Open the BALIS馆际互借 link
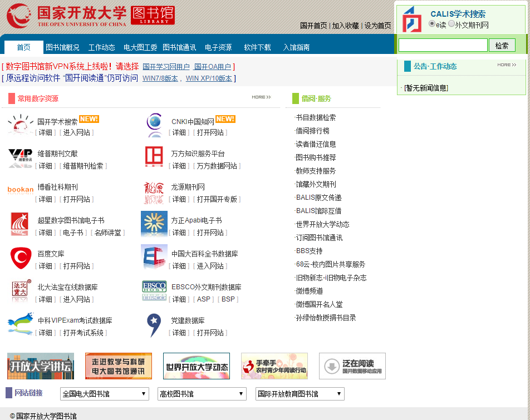This screenshot has height=420, width=530. tap(319, 211)
